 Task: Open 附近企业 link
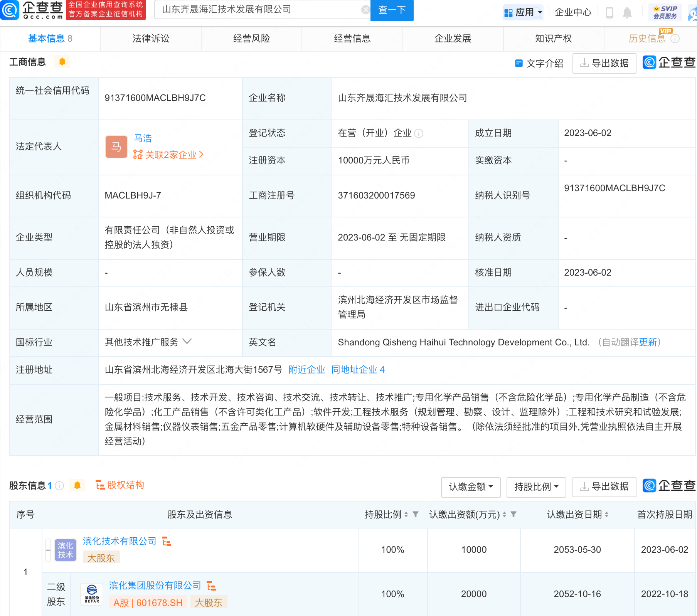point(306,370)
